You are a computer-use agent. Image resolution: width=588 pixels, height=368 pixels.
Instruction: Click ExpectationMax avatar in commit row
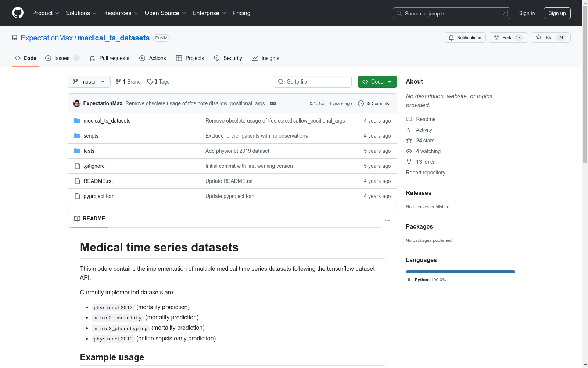point(77,103)
